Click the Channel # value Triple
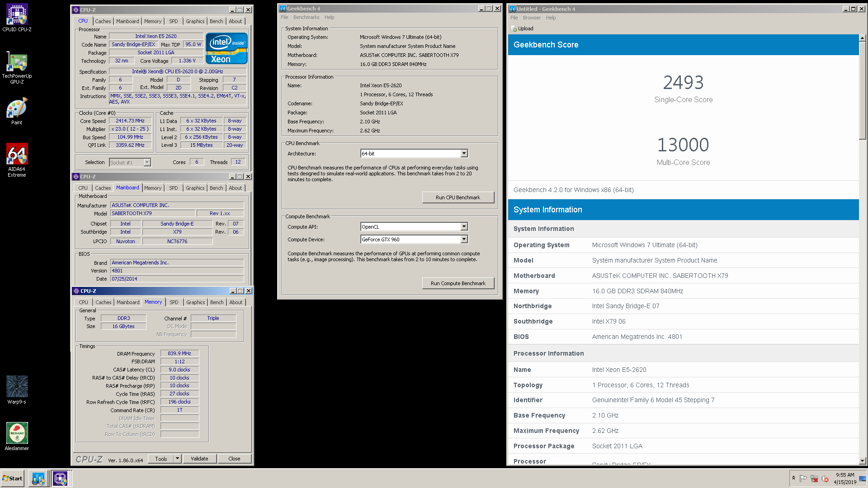 pos(213,318)
